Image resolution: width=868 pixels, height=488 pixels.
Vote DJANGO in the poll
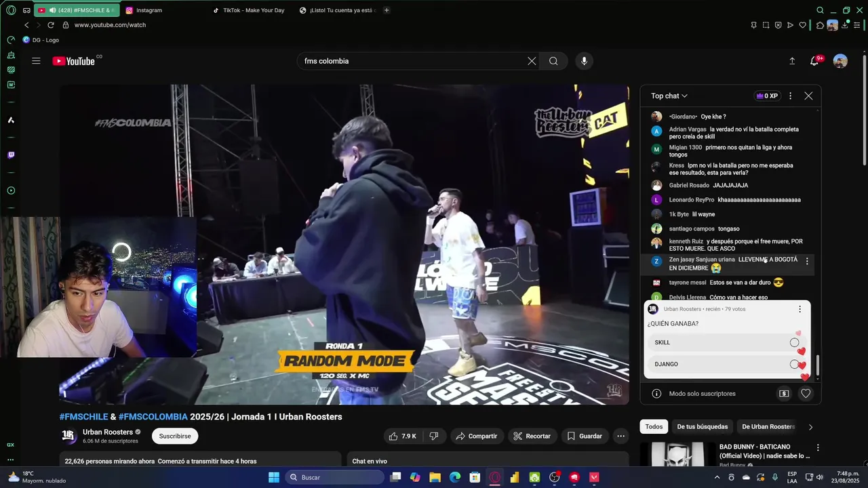pos(726,364)
